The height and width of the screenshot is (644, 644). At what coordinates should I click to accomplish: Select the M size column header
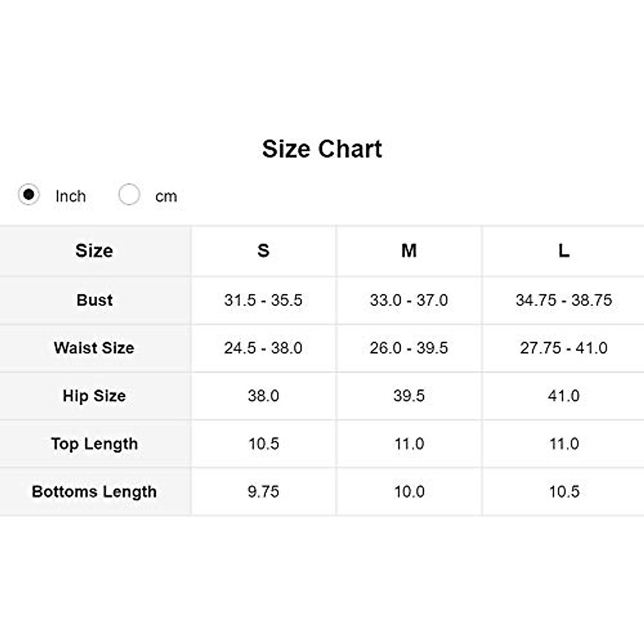point(409,251)
